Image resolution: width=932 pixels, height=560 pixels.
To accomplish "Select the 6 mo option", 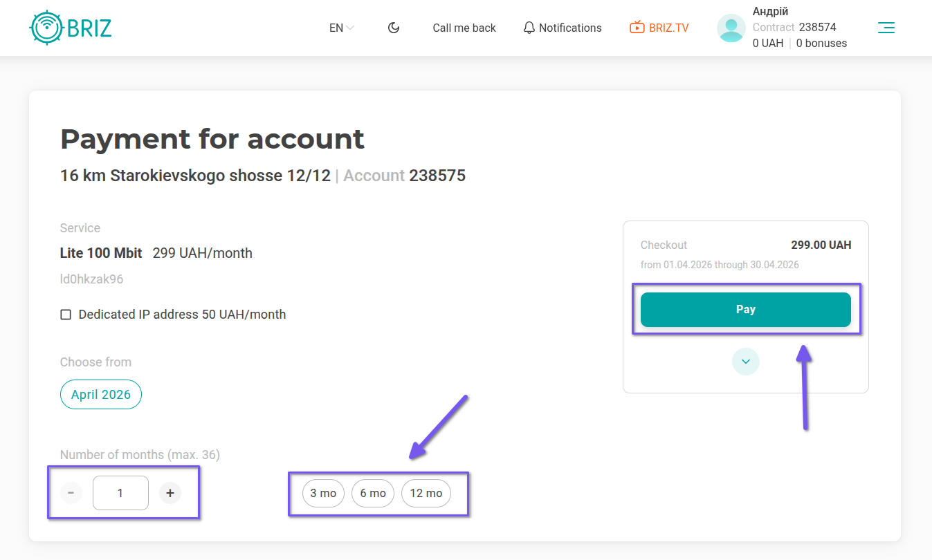I will click(373, 494).
